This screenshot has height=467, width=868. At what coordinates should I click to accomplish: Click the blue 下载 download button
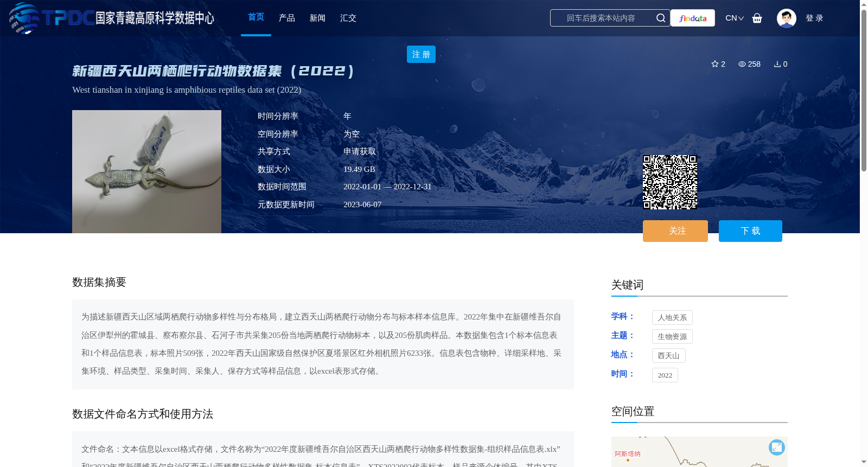750,231
